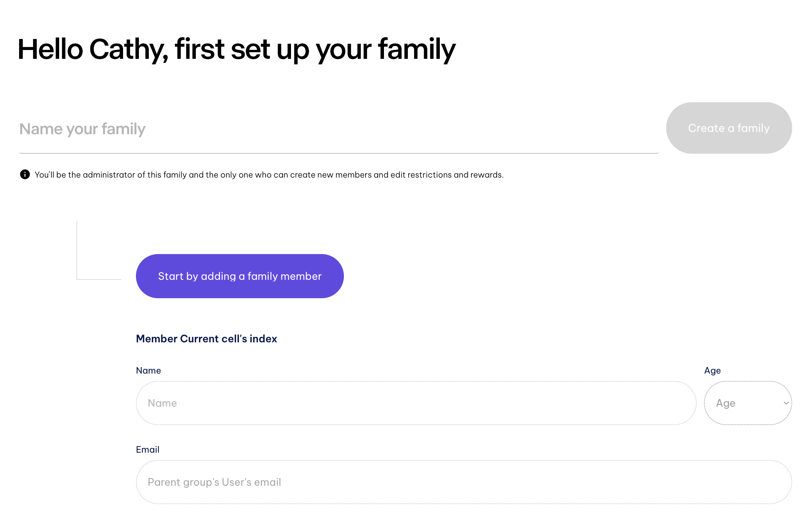
Task: Click the Name label above the field
Action: click(148, 370)
